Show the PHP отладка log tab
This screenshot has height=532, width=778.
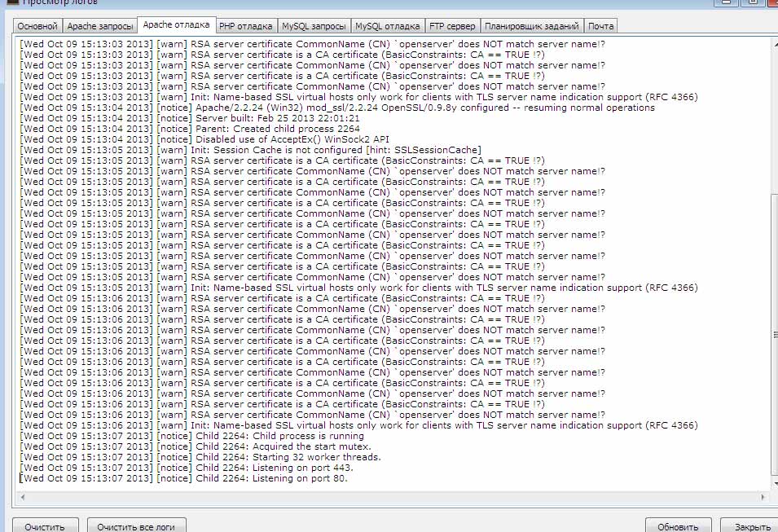247,27
